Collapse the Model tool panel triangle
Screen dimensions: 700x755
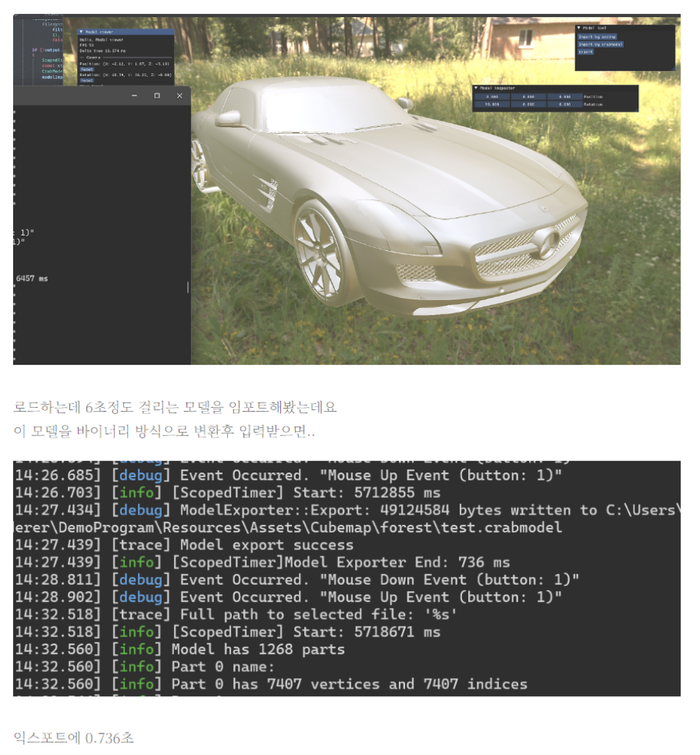click(579, 28)
